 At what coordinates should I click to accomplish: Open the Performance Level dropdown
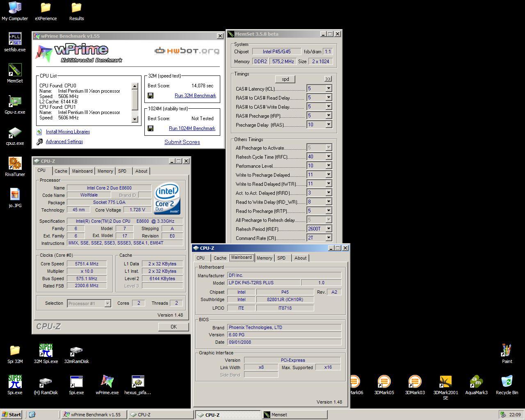329,166
